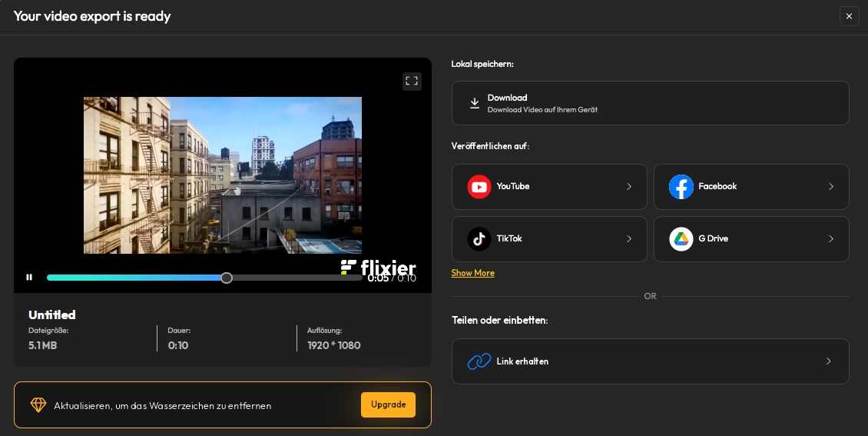Screen dimensions: 868x436
Task: Click the Untitled video title
Action: [52, 315]
